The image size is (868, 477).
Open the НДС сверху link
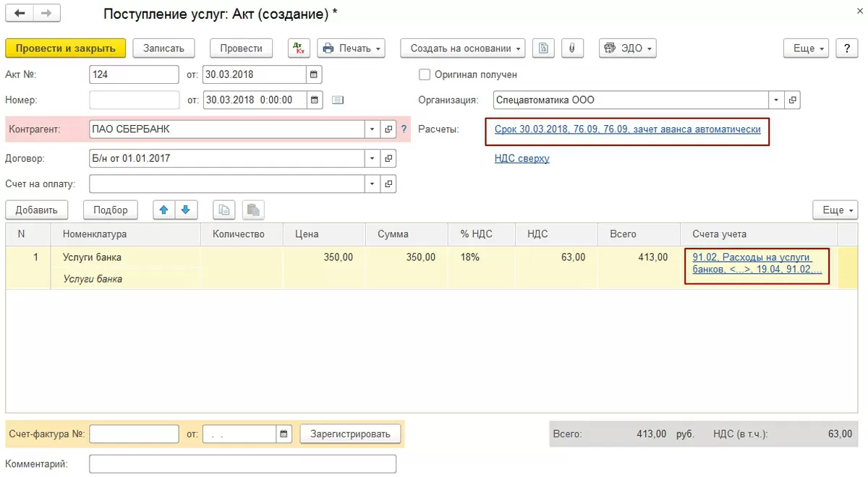pos(522,158)
